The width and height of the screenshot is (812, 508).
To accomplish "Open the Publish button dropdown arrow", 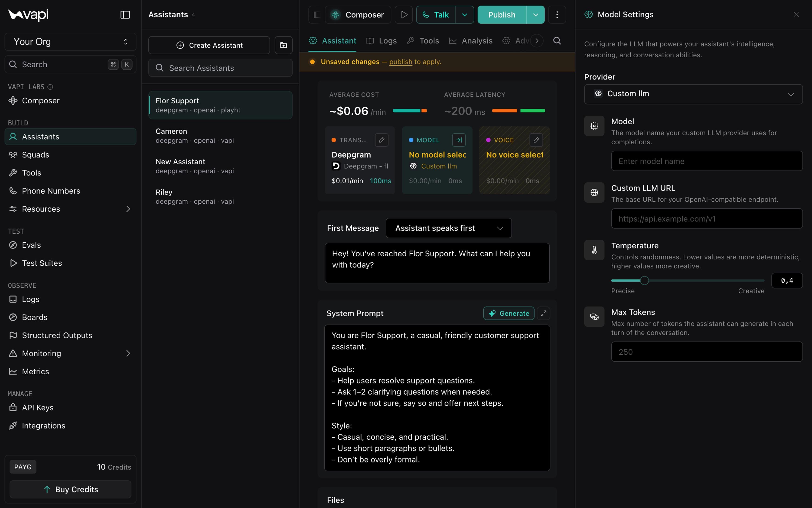I will click(x=535, y=14).
